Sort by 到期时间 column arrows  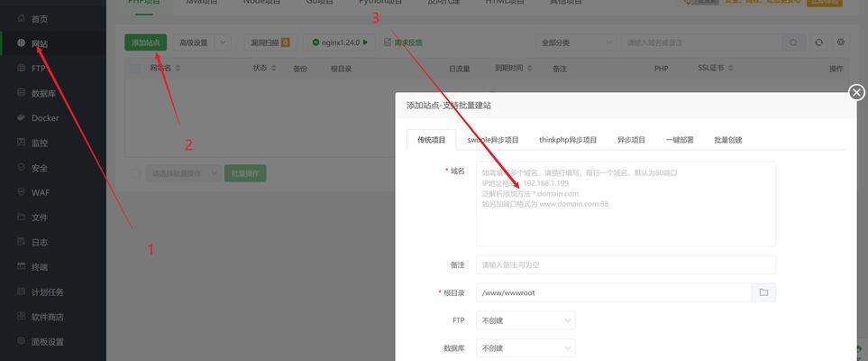tap(530, 69)
